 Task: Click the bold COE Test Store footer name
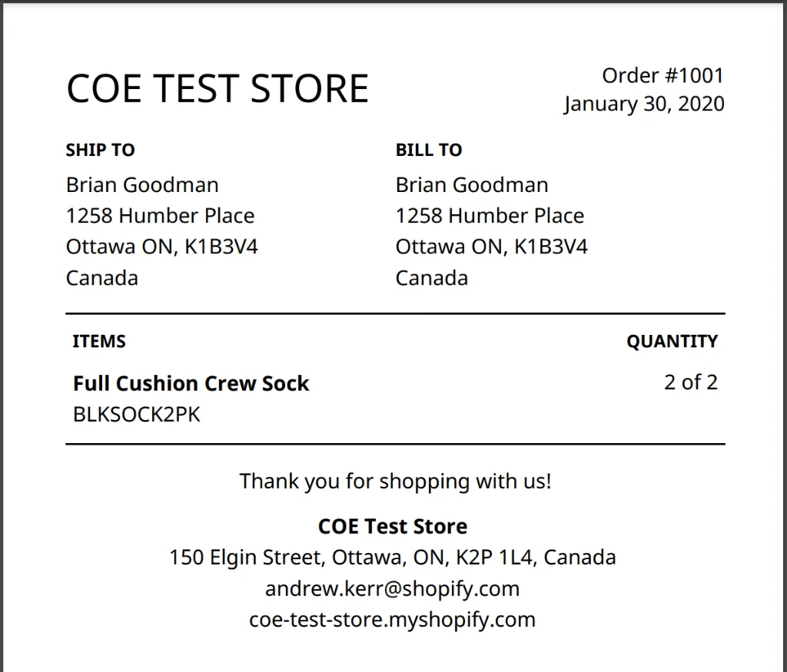393,527
